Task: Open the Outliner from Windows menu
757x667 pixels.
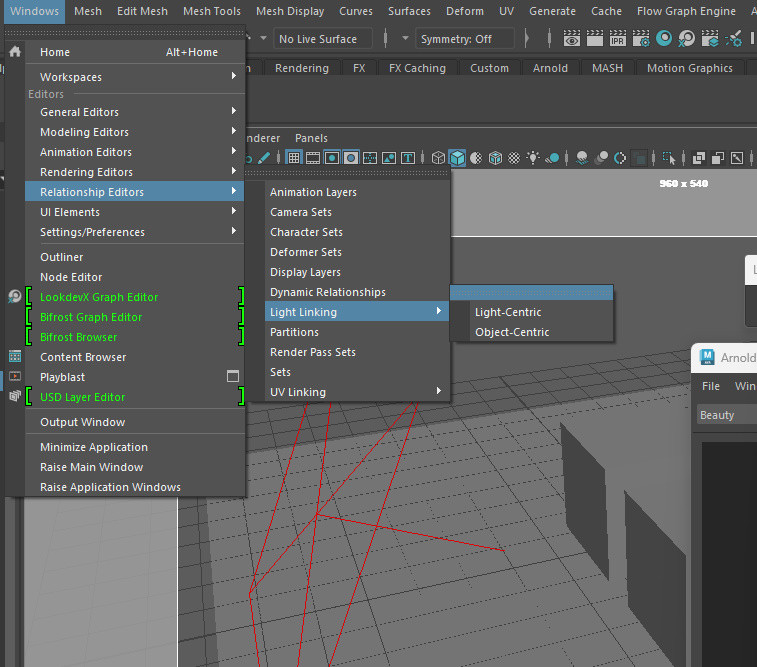Action: coord(135,257)
